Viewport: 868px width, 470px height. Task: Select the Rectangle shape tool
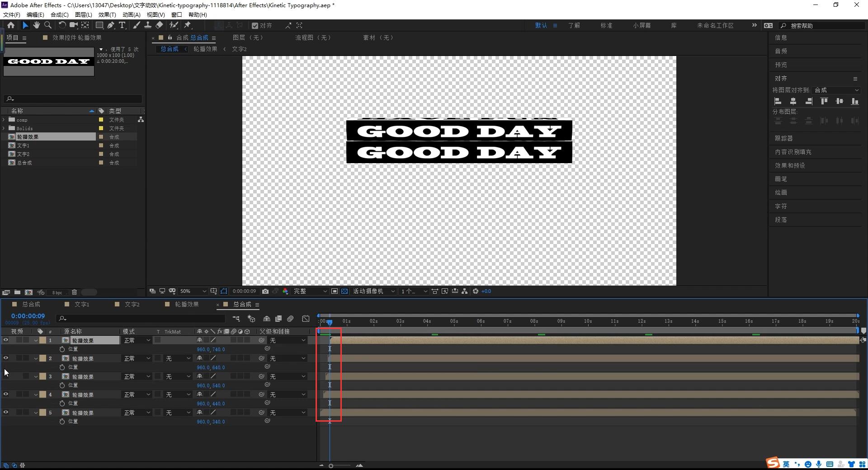(99, 25)
